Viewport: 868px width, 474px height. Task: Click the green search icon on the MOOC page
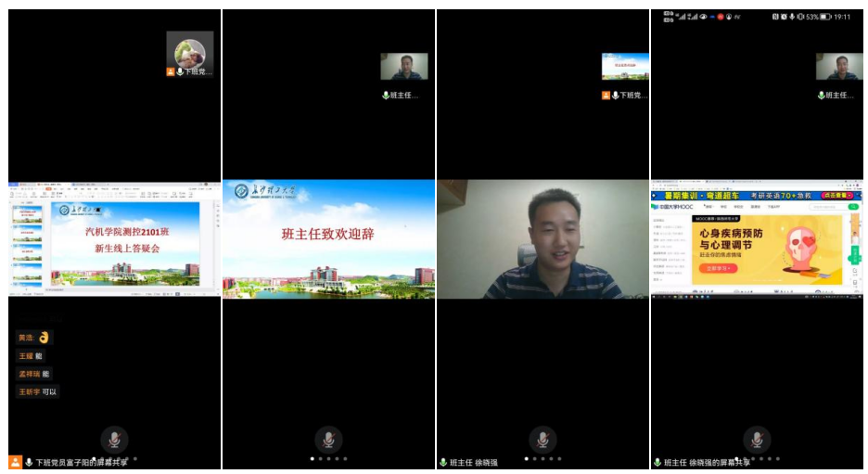(853, 207)
